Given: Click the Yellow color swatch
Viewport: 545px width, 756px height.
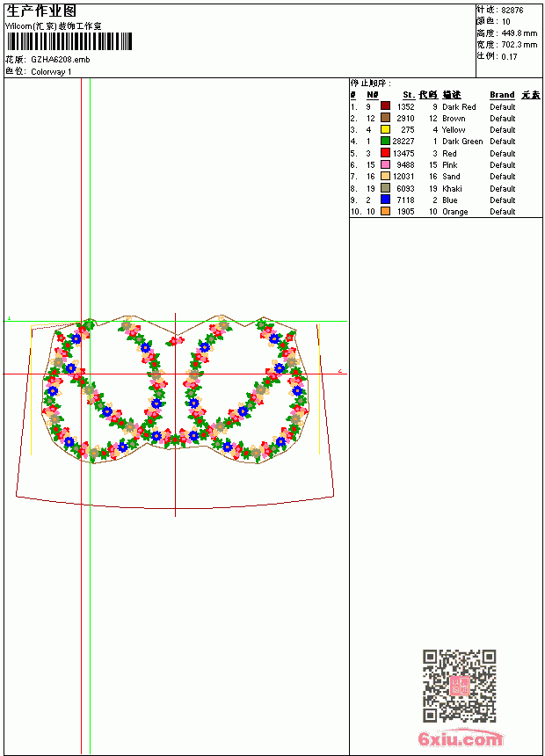Looking at the screenshot, I should pos(385,129).
